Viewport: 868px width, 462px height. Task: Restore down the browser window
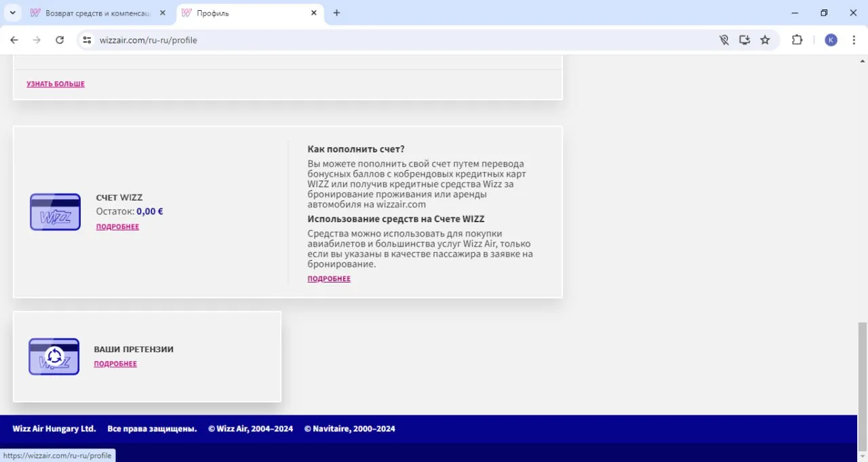click(824, 13)
